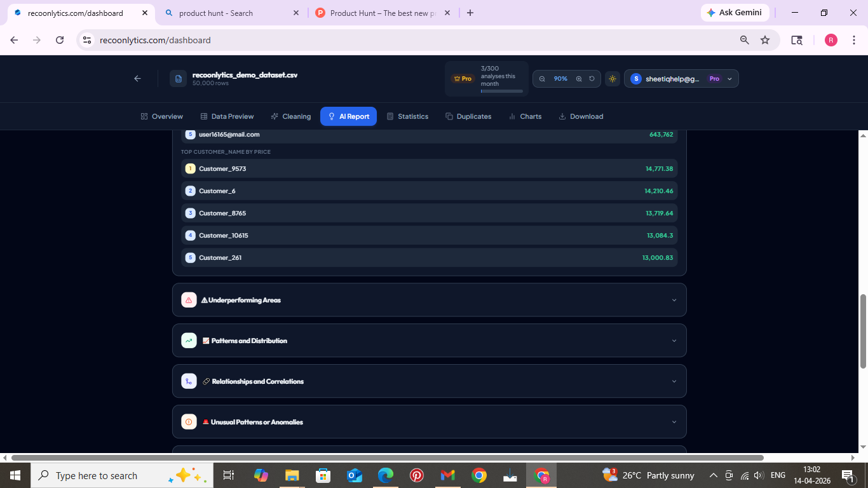868x488 pixels.
Task: Open Gmail from the taskbar
Action: coord(448,475)
